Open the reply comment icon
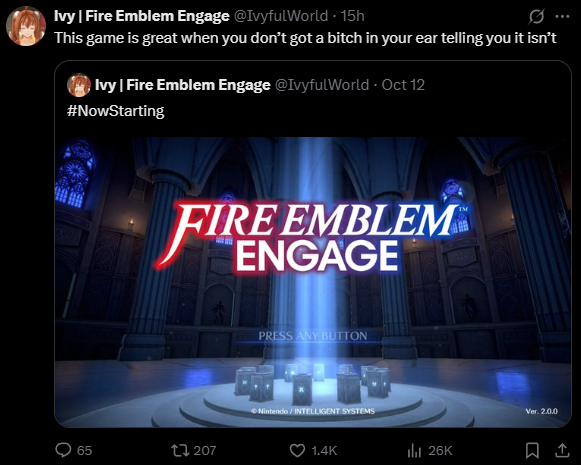The image size is (581, 465). pos(63,450)
